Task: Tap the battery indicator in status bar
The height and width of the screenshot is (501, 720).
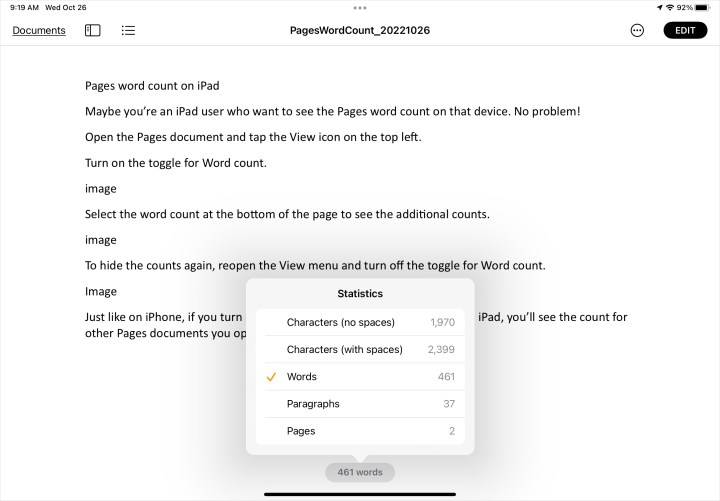Action: pos(703,7)
